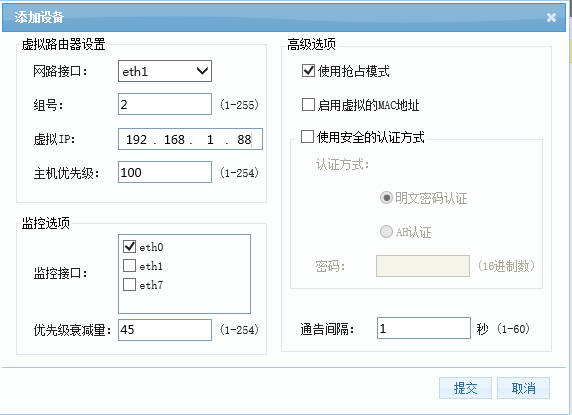Click the (16进制数) hint text
This screenshot has width=572, height=415.
pyautogui.click(x=506, y=266)
